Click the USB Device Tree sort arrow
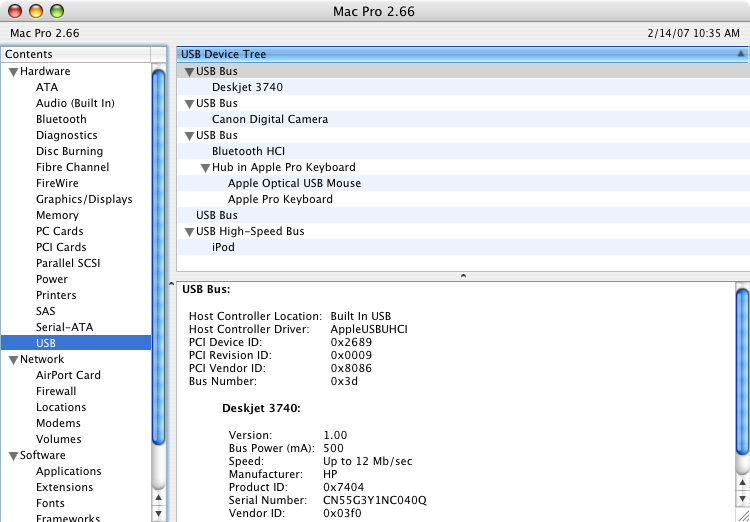The image size is (750, 522). (741, 54)
